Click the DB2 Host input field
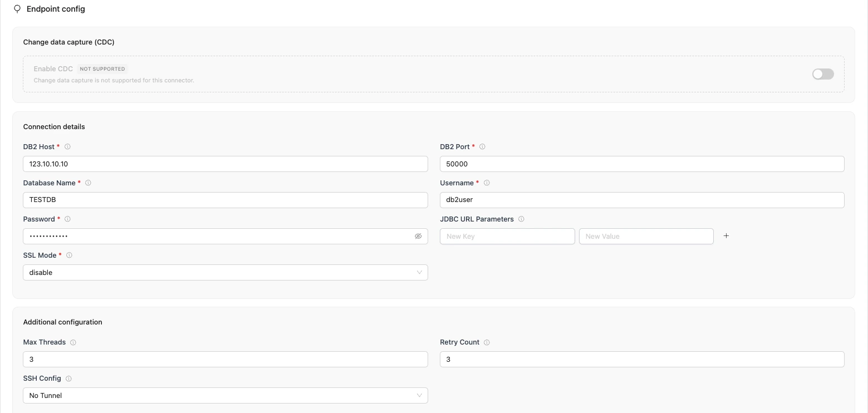This screenshot has height=413, width=868. point(225,164)
